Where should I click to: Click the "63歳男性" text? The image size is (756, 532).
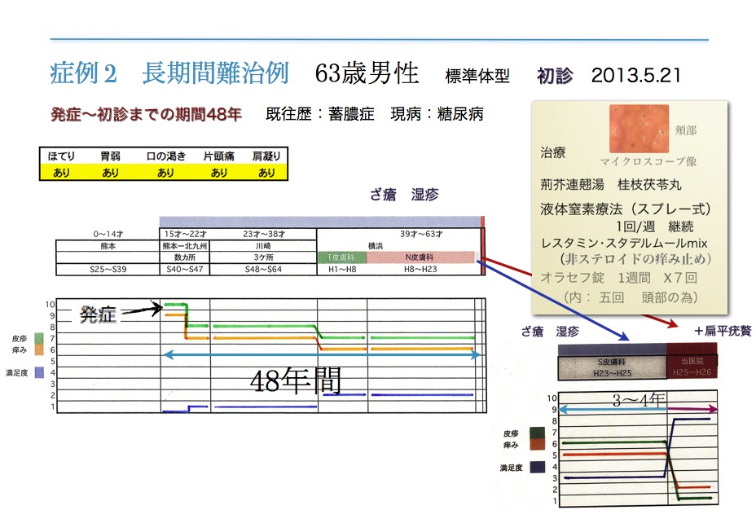click(x=367, y=74)
